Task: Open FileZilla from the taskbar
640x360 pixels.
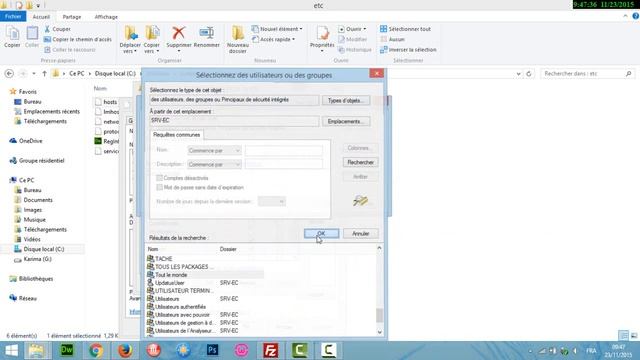Action: point(271,350)
